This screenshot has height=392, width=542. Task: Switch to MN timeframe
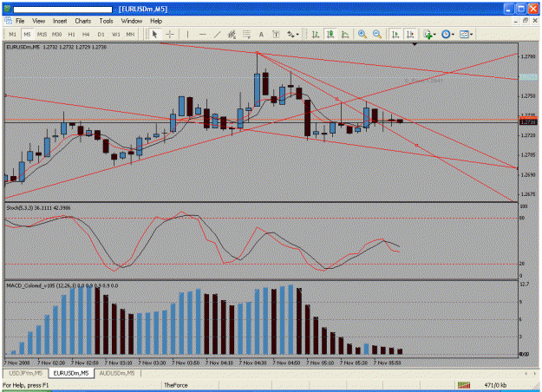[130, 34]
